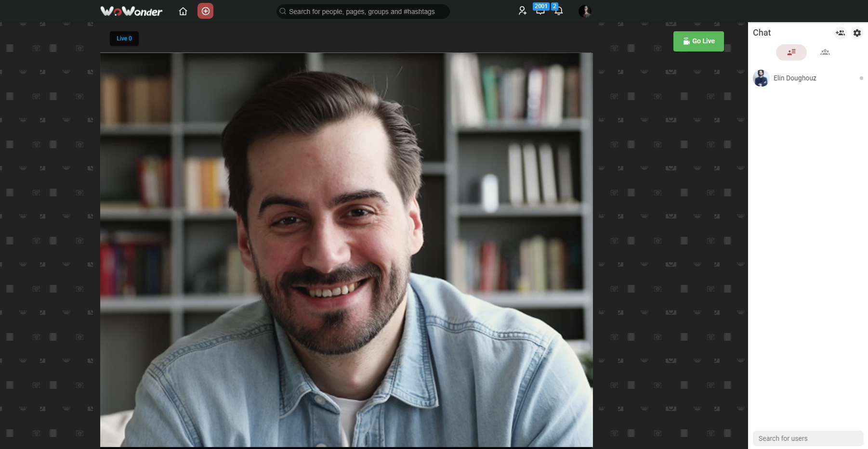This screenshot has width=868, height=449.
Task: Click Elin Doughouz's avatar thumbnail
Action: click(x=761, y=78)
